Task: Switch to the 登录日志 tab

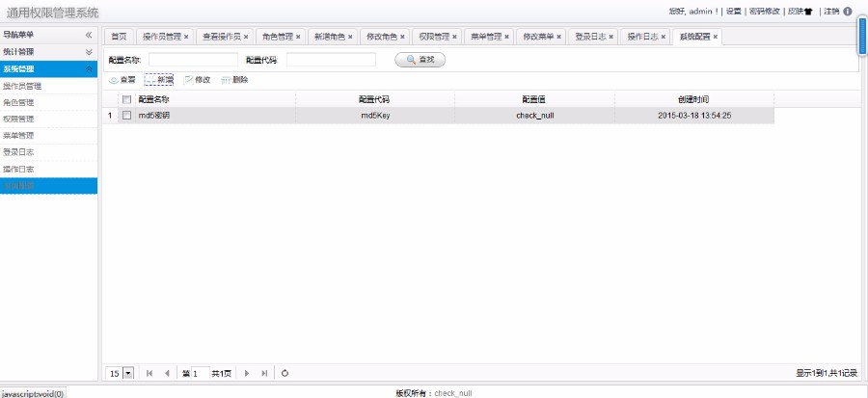Action: (590, 37)
